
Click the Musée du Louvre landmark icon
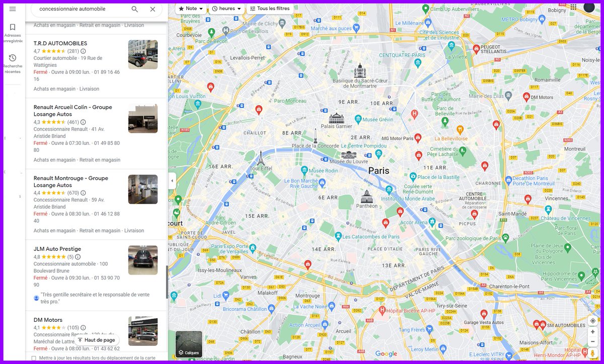pyautogui.click(x=349, y=154)
